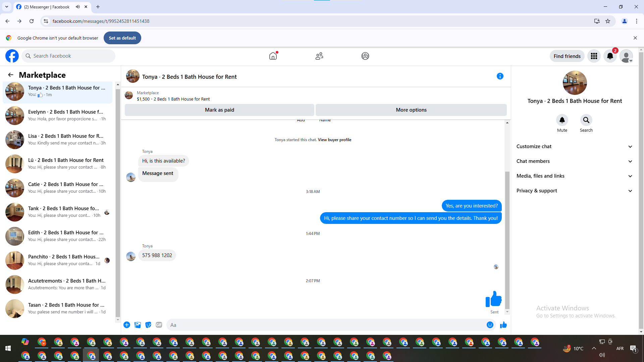Open the volume control in system tray
644x362 pixels.
(x=602, y=355)
